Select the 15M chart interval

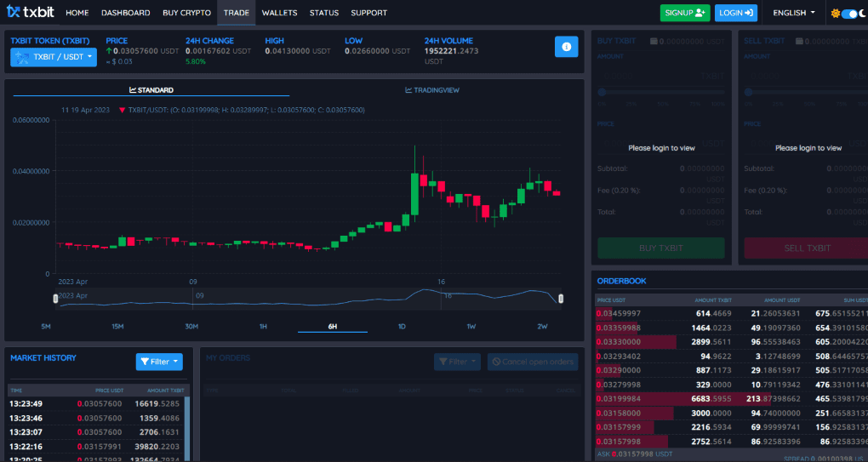117,327
